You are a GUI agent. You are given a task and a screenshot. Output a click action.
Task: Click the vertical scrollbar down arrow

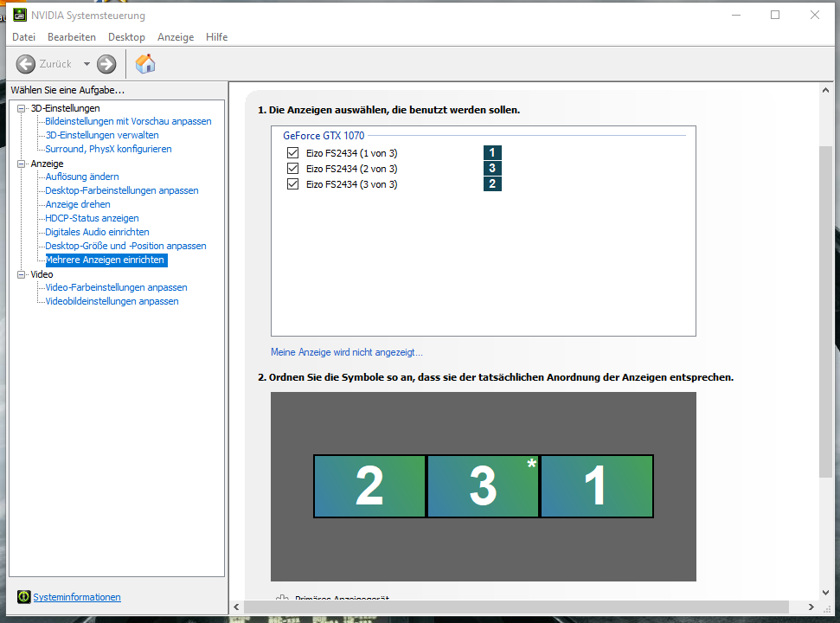[825, 593]
